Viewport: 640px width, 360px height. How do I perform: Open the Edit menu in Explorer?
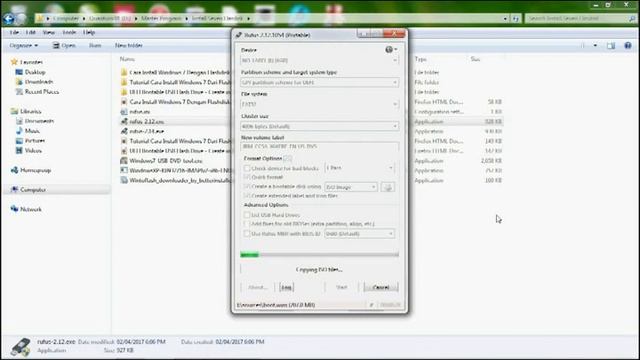coord(31,32)
